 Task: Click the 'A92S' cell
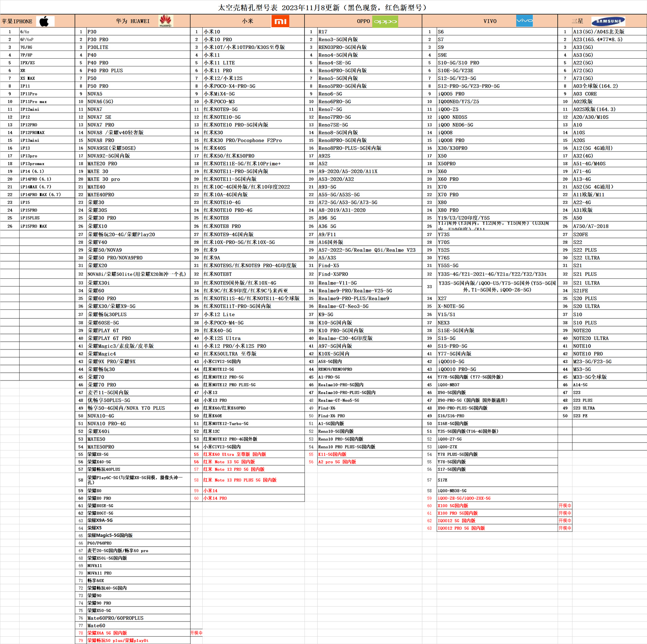pyautogui.click(x=370, y=156)
